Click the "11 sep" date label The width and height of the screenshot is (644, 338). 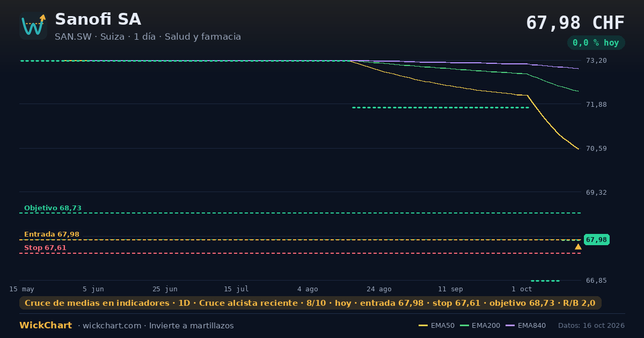pyautogui.click(x=450, y=289)
